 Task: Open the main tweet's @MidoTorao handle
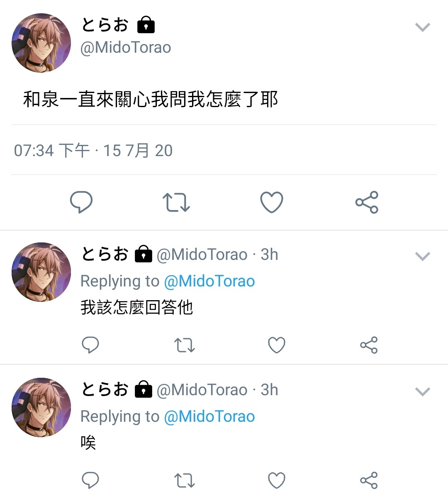[126, 48]
